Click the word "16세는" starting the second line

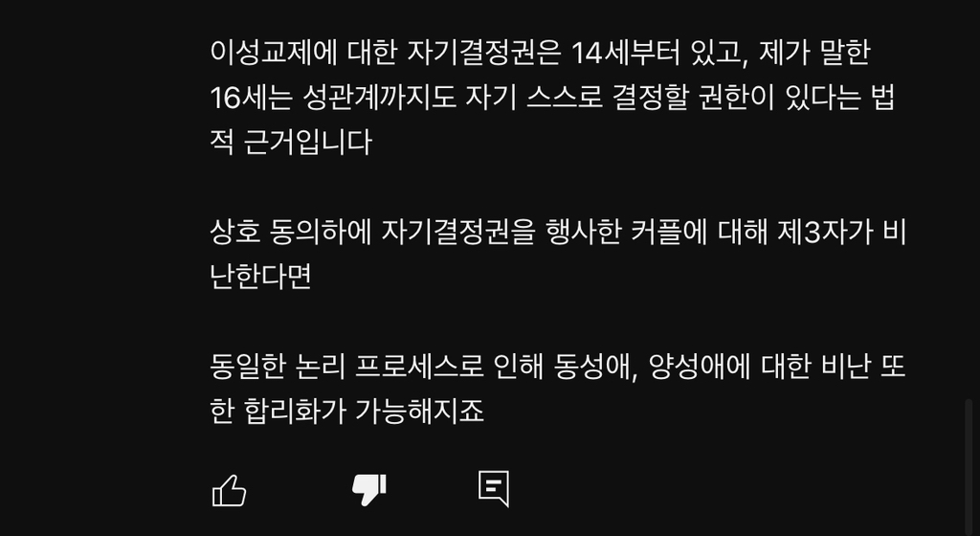[251, 98]
